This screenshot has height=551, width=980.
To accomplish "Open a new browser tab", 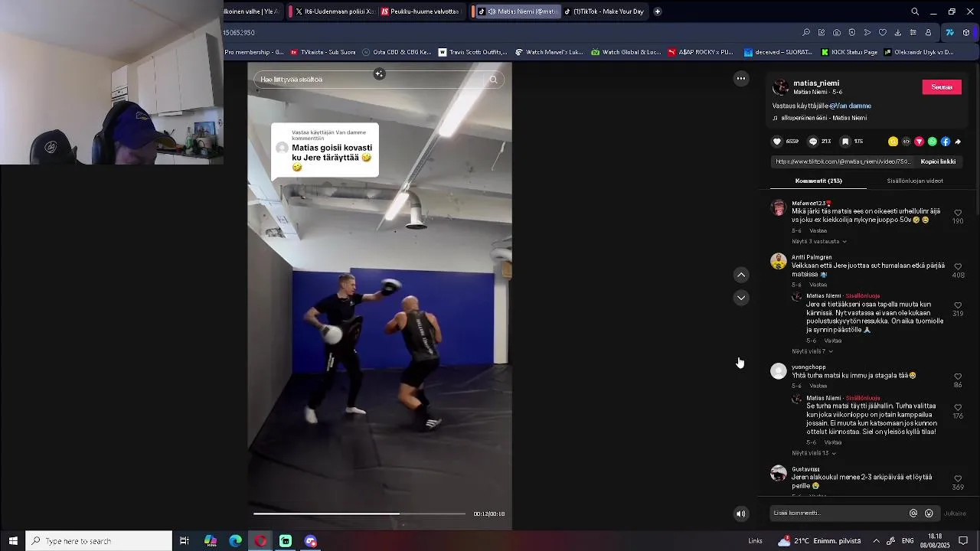I will 658,11.
